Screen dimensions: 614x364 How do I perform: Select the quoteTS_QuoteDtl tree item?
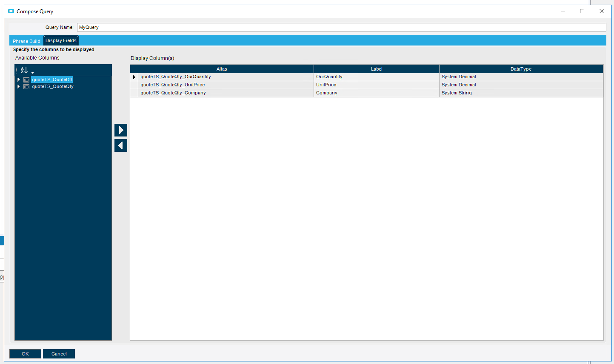[52, 80]
